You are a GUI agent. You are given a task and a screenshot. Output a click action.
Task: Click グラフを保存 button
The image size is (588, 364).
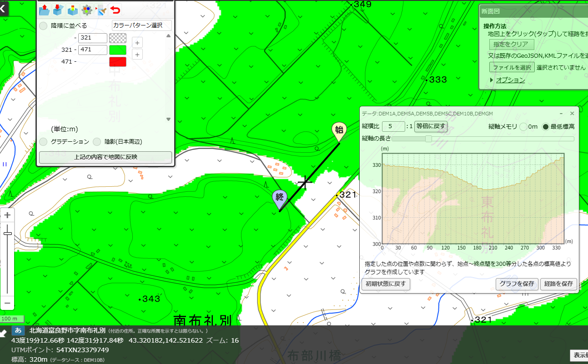517,284
